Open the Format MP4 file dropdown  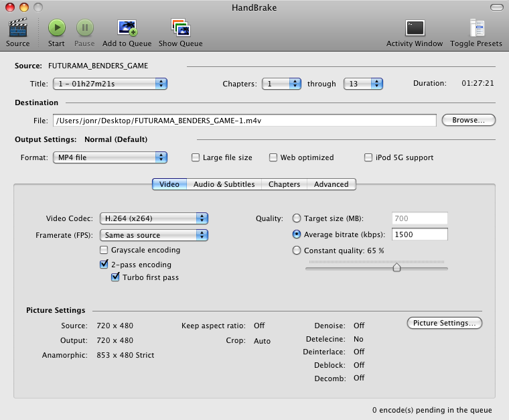coord(110,157)
